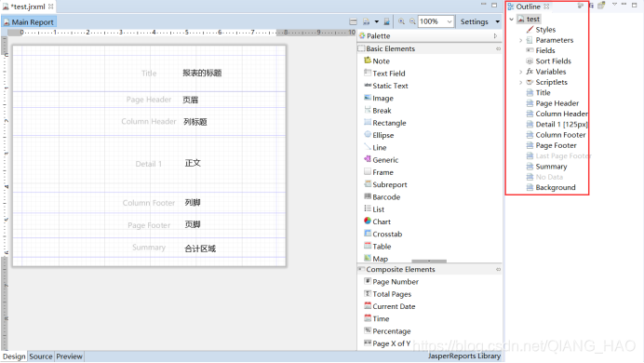Expand the Parameters node in Outline
The height and width of the screenshot is (363, 644).
(x=521, y=40)
